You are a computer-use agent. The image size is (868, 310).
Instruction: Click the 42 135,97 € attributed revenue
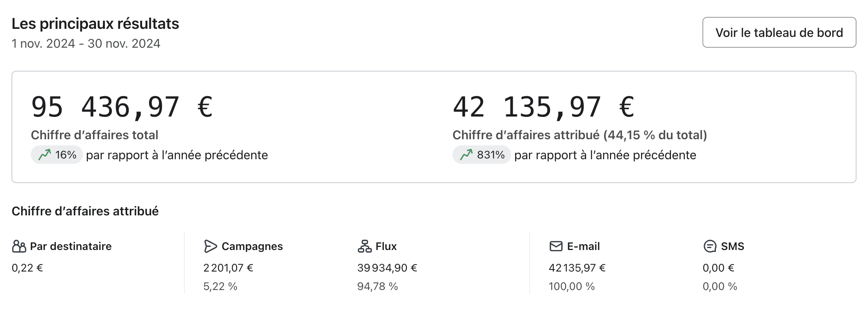pyautogui.click(x=543, y=107)
